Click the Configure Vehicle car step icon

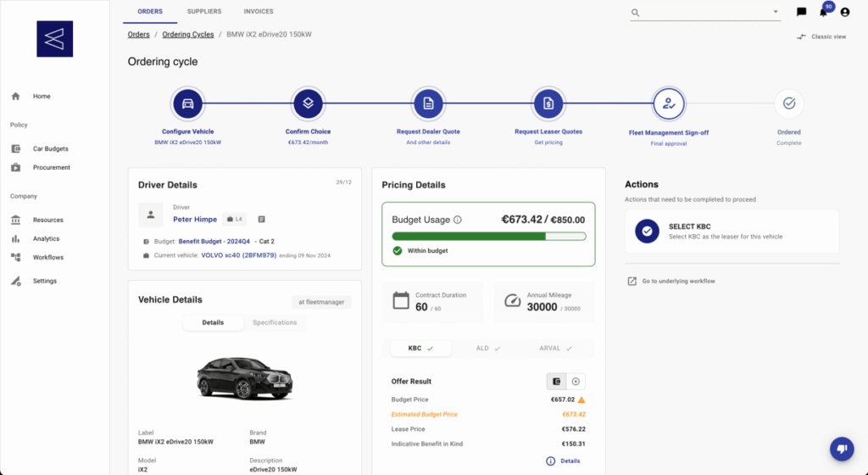[x=187, y=104]
